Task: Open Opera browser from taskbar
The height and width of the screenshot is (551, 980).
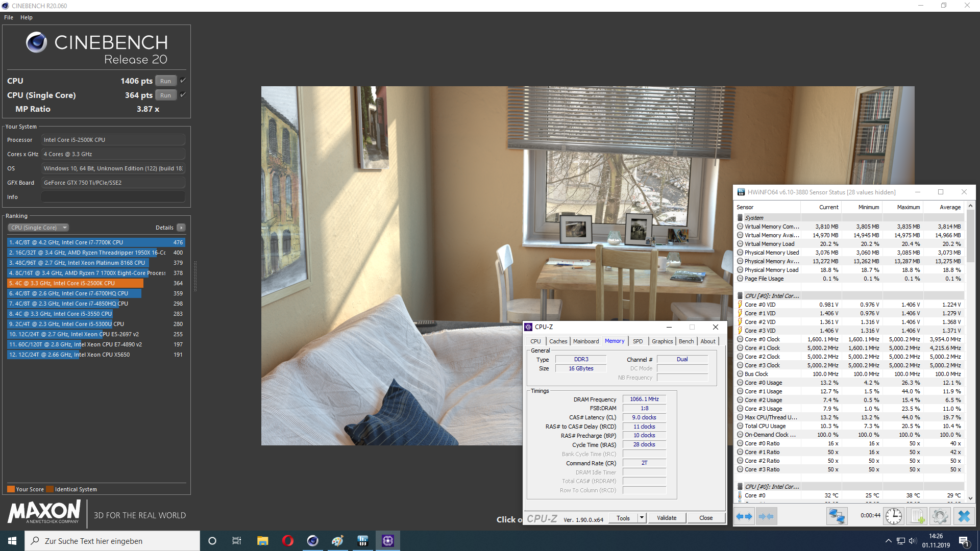Action: pyautogui.click(x=288, y=541)
